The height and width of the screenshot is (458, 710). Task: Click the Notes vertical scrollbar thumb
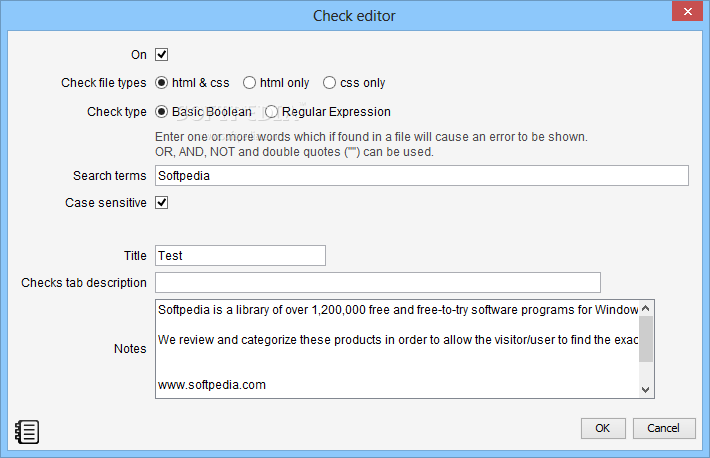[x=646, y=339]
